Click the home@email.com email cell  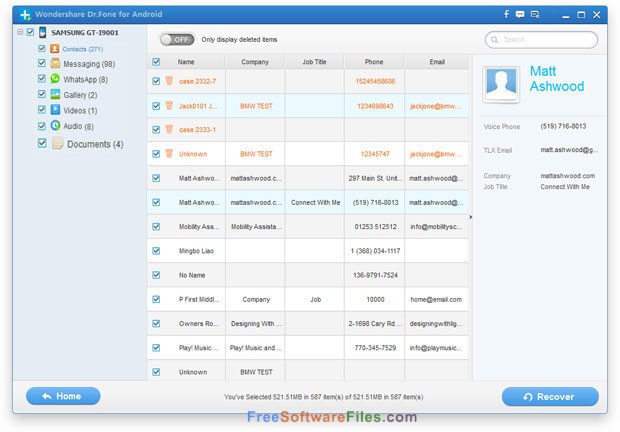click(x=436, y=299)
